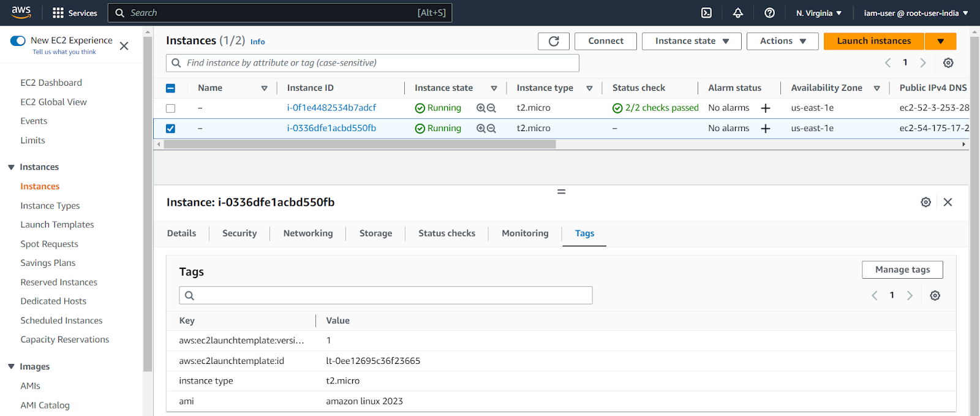Viewport: 980px width, 416px height.
Task: Add alarm for instance i-0336dfe1acbd550fb
Action: coord(766,129)
